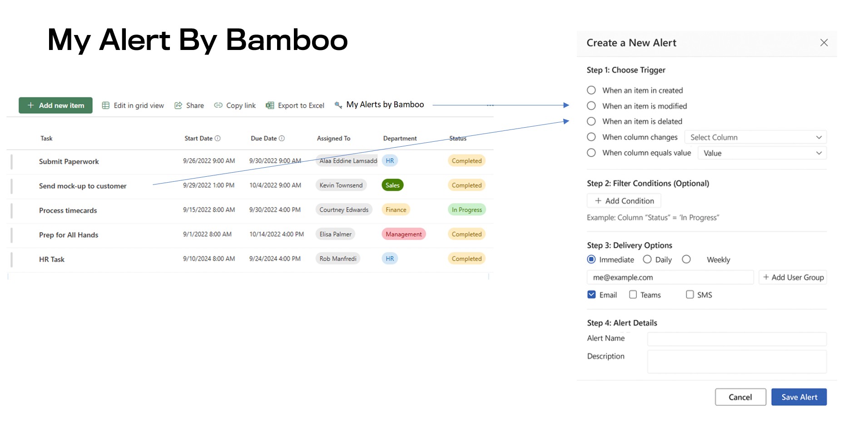This screenshot has height=438, width=868.
Task: Click HR tag in Submit Paperwork row
Action: pos(390,160)
